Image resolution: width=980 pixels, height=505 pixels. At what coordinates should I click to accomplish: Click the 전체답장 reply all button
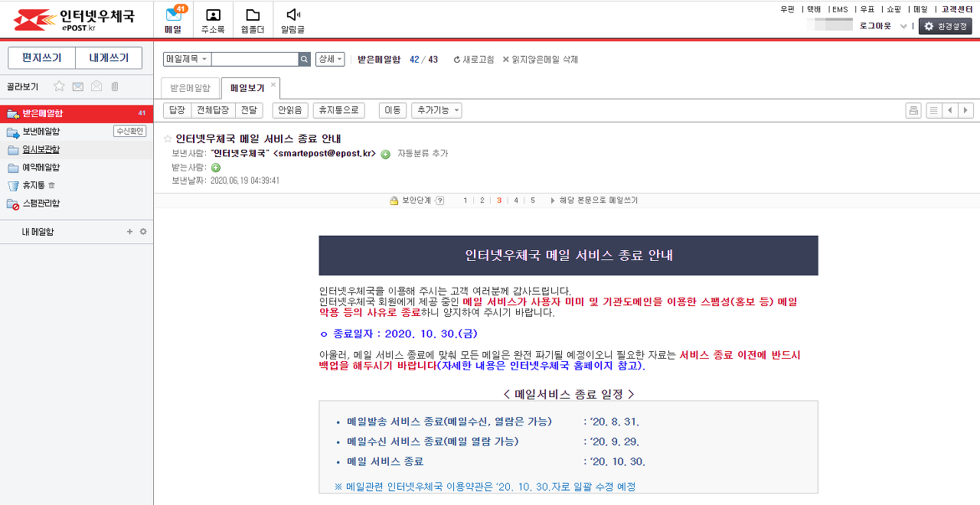point(213,110)
